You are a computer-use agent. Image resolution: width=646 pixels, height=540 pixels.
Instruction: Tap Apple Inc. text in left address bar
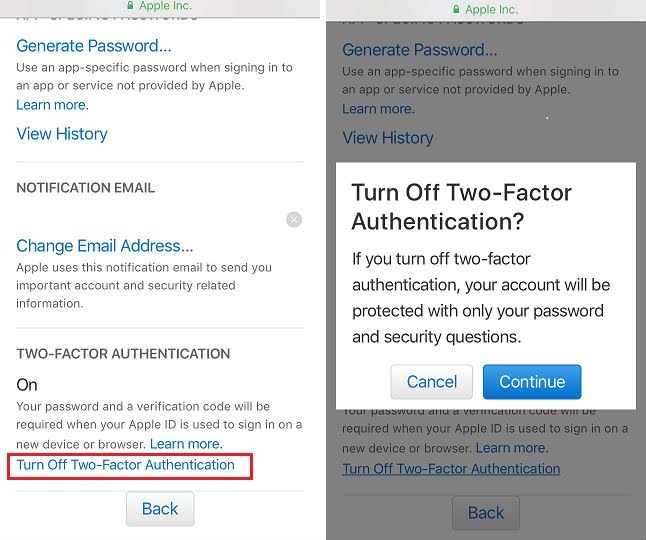click(166, 5)
